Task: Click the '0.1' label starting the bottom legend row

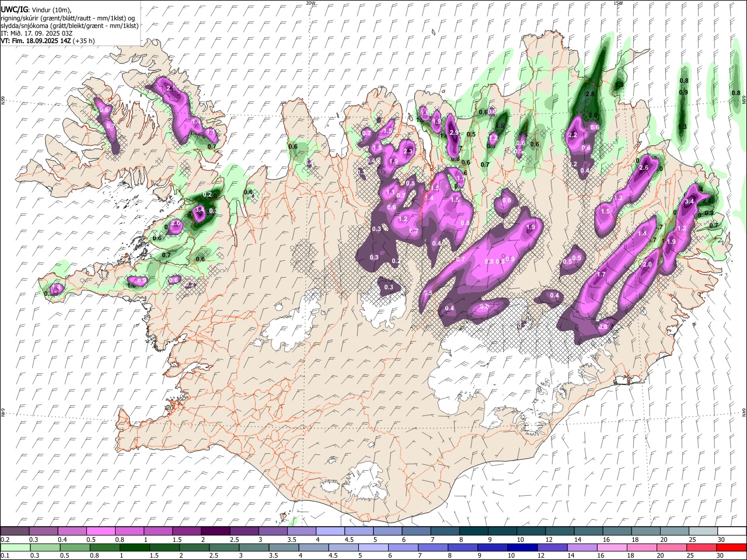Action: tap(5, 555)
